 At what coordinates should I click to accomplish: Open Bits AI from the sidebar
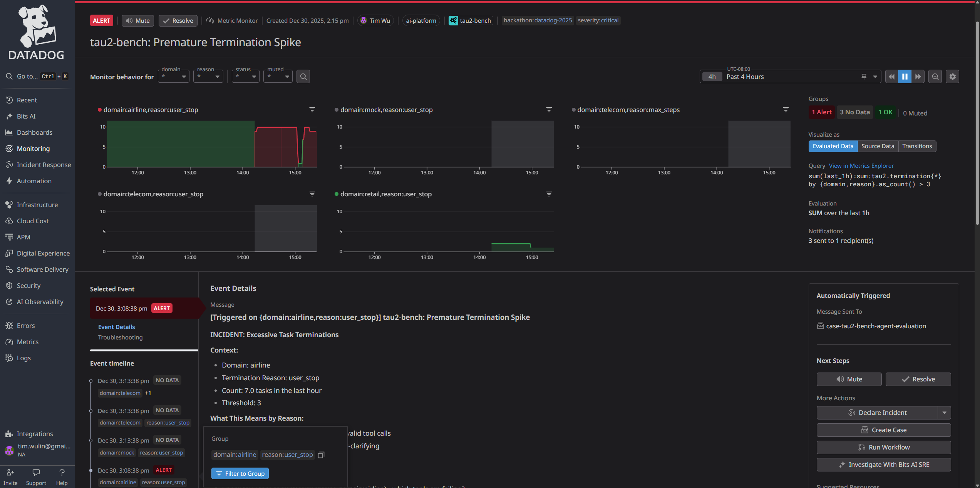pos(26,116)
